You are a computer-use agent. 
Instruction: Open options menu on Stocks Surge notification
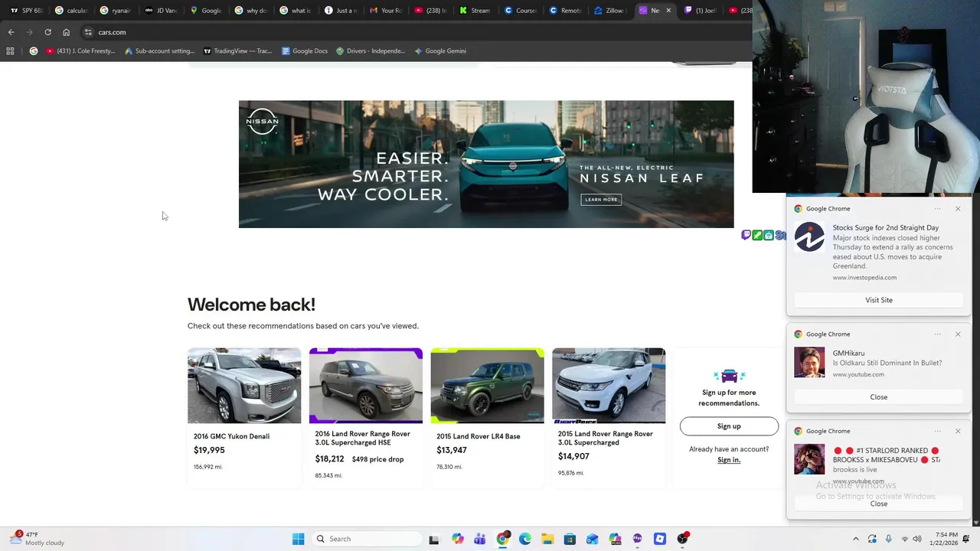(x=937, y=208)
